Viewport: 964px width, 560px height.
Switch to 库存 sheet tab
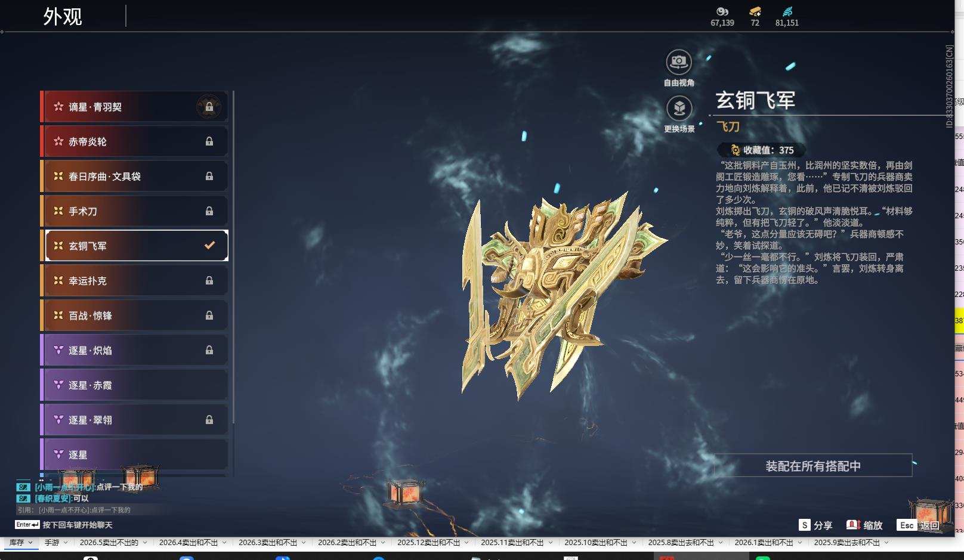16,543
